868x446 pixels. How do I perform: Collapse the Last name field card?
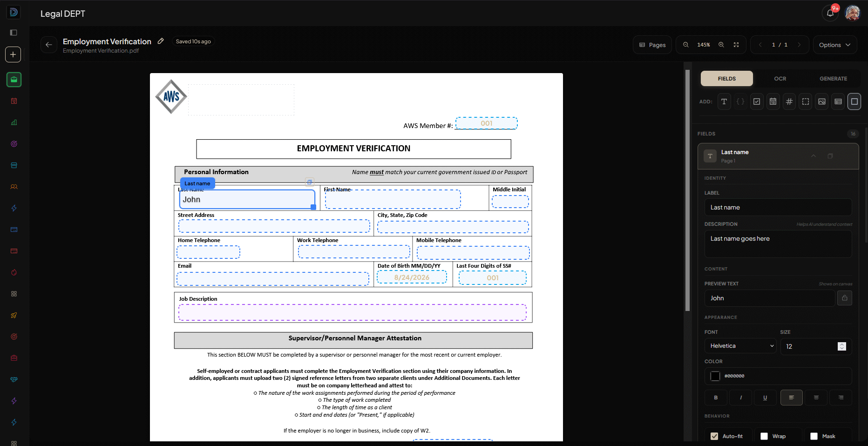814,156
